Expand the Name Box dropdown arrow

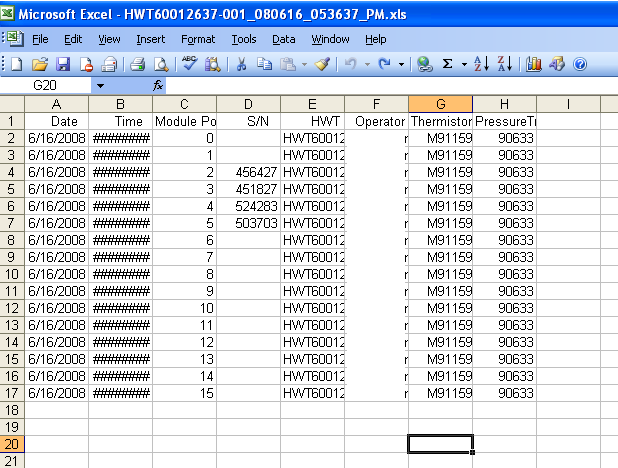tap(99, 86)
